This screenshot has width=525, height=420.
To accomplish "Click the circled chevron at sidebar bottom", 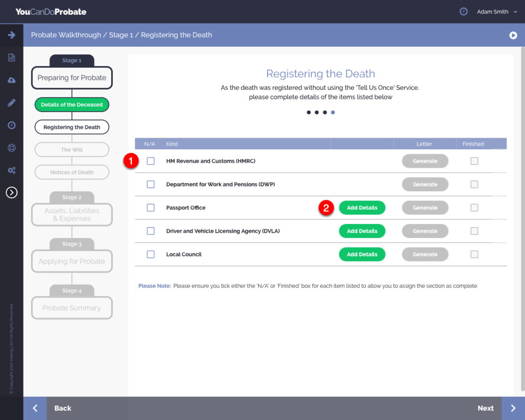I will click(x=11, y=192).
